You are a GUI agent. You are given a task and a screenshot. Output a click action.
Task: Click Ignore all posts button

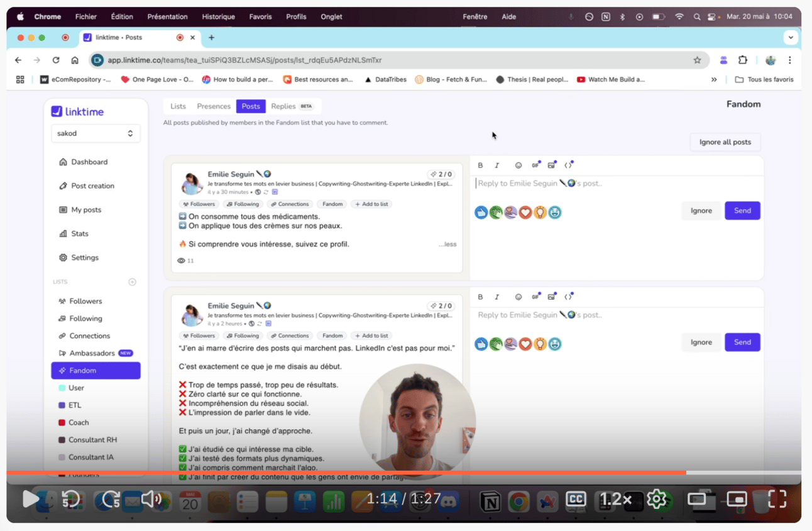tap(725, 142)
